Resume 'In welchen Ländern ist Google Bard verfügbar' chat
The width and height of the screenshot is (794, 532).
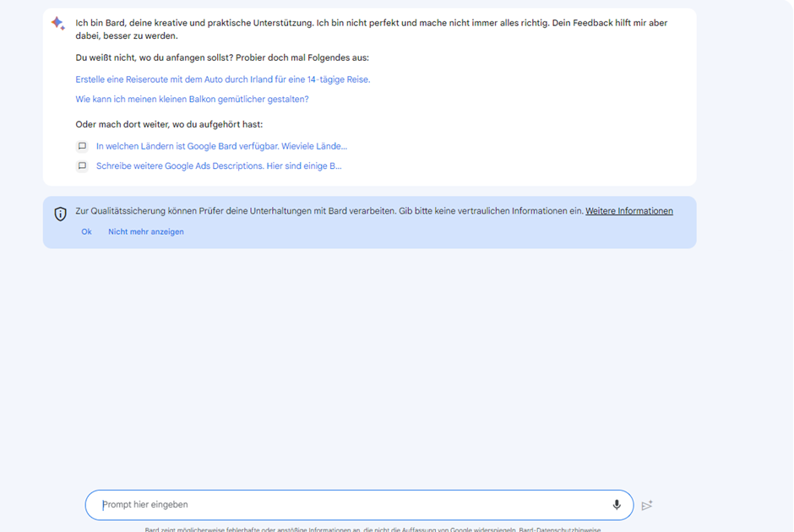pyautogui.click(x=221, y=146)
